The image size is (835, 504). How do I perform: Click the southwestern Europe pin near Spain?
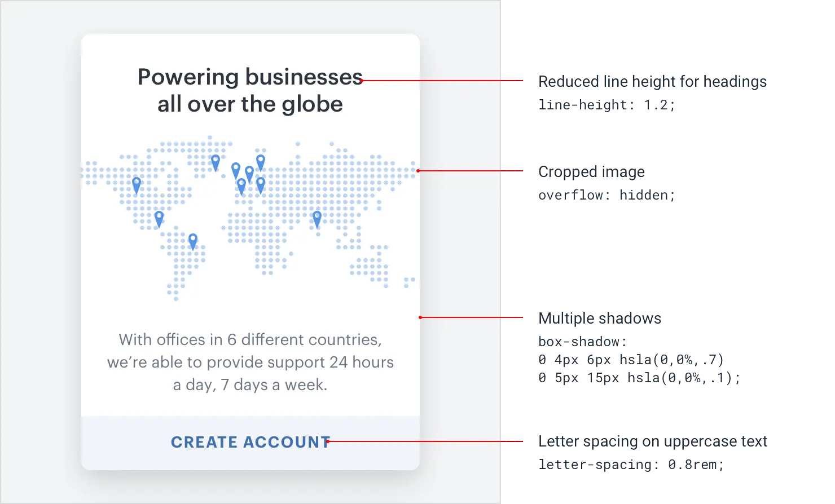point(241,185)
